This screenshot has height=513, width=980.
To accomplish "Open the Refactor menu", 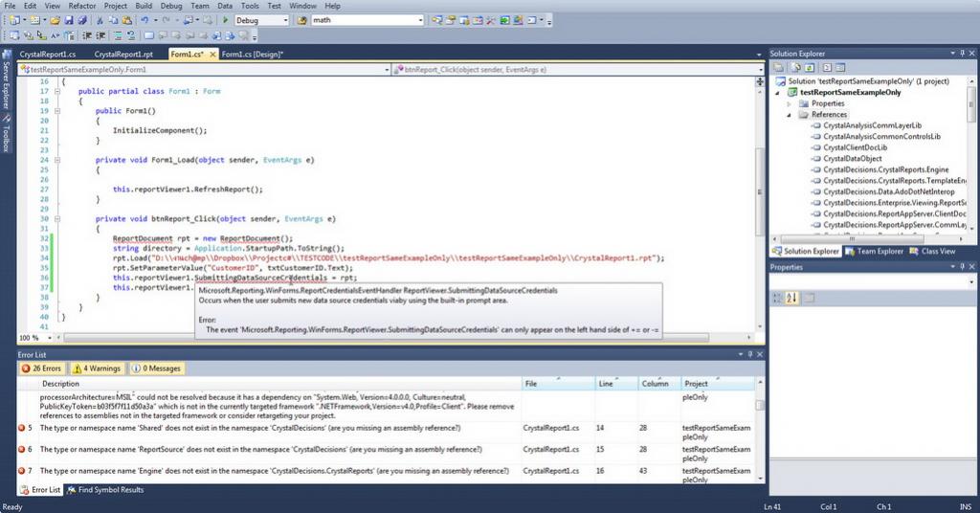I will (x=82, y=6).
